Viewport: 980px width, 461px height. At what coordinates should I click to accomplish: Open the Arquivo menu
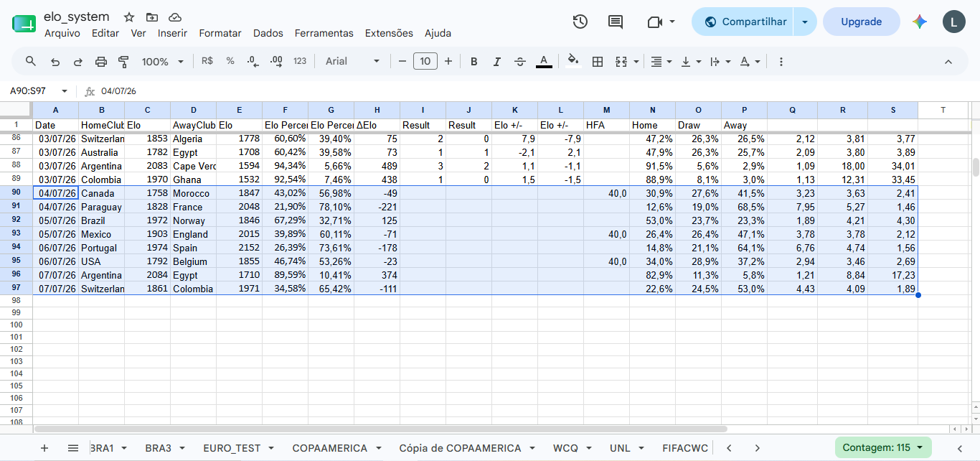tap(62, 33)
